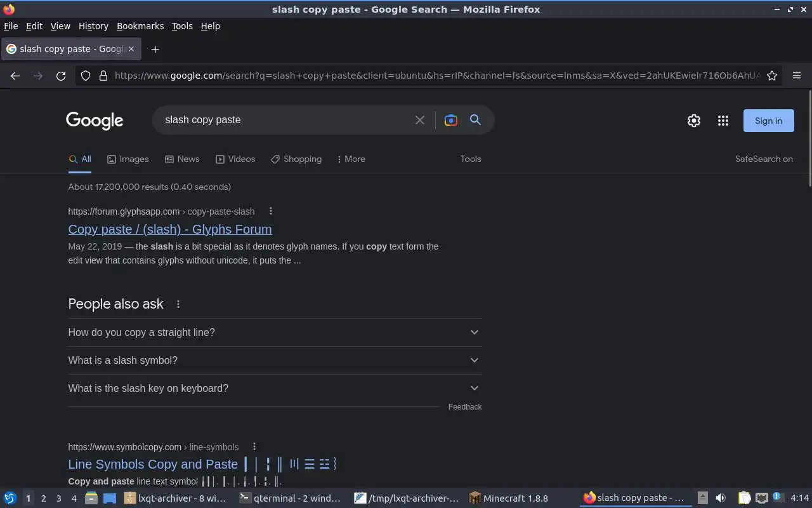
Task: Open three-dot menu beside the Glyphs Forum result
Action: tap(270, 211)
